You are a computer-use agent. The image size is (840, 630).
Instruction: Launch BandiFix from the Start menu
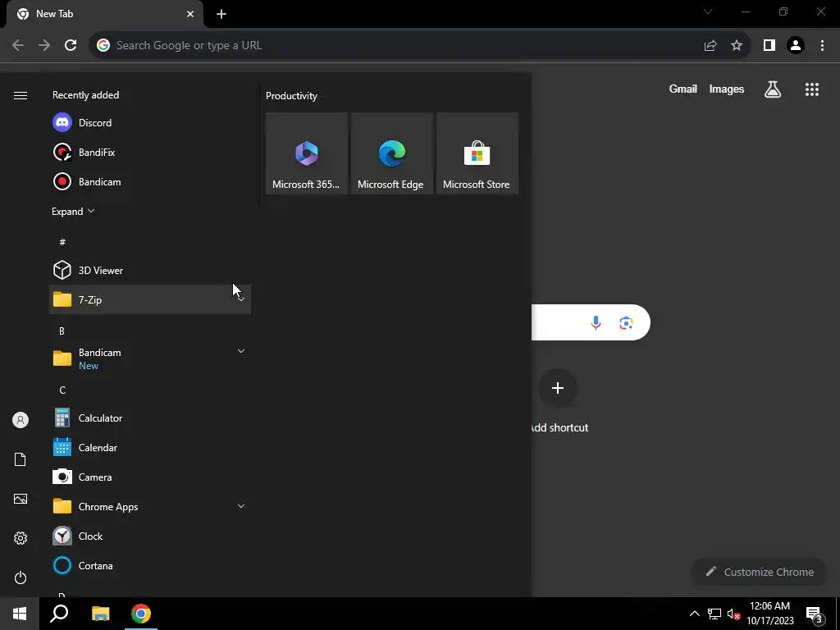tap(150, 152)
